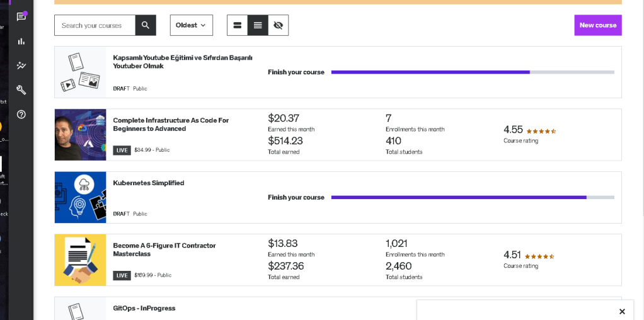Open the performance bar chart icon
Viewport: 644px width, 320px height.
click(x=21, y=41)
